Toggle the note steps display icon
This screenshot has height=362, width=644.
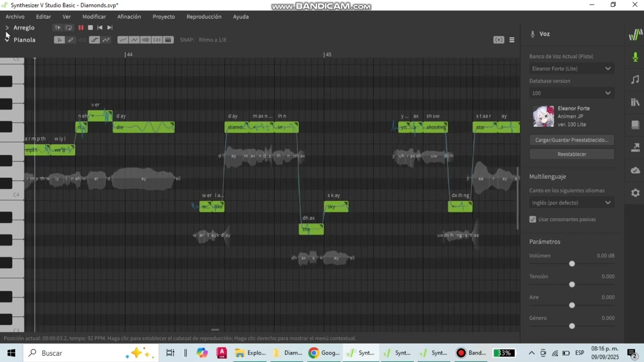pyautogui.click(x=94, y=40)
